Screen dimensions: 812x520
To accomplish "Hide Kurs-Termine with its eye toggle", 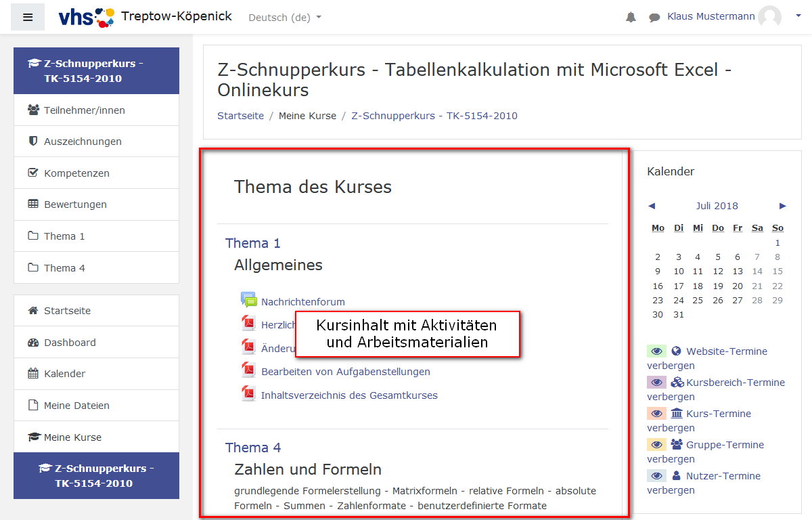I will click(657, 414).
